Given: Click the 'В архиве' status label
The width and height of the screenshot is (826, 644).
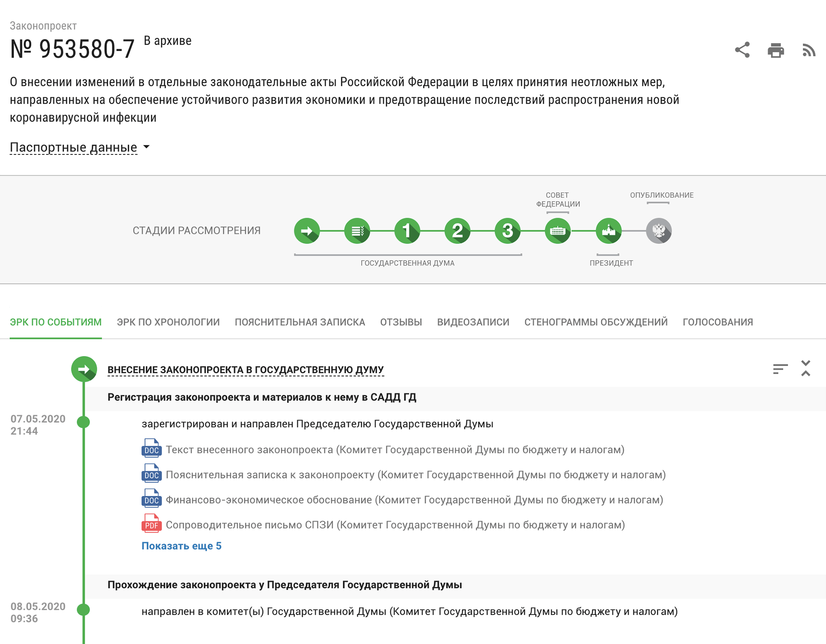Looking at the screenshot, I should (x=168, y=41).
